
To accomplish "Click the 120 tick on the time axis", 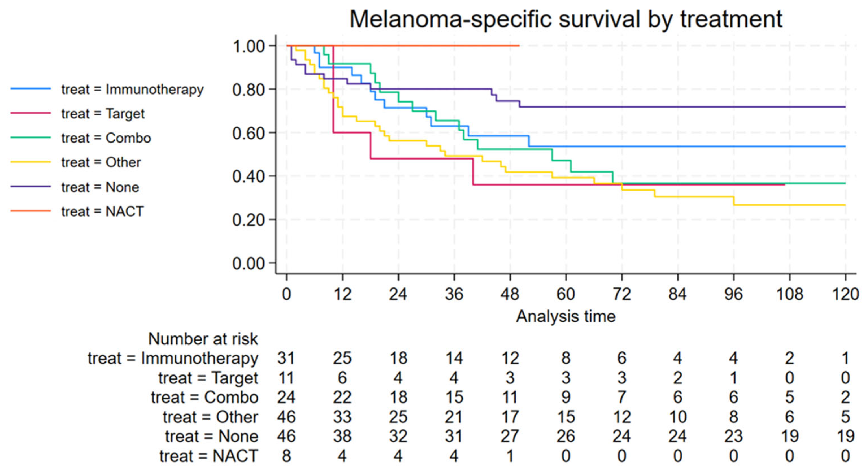I will (845, 294).
